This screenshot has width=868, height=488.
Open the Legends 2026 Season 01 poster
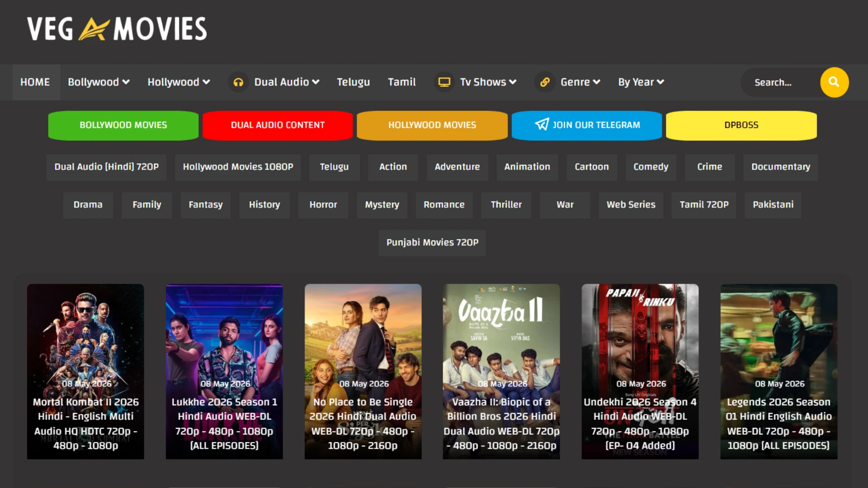(779, 371)
